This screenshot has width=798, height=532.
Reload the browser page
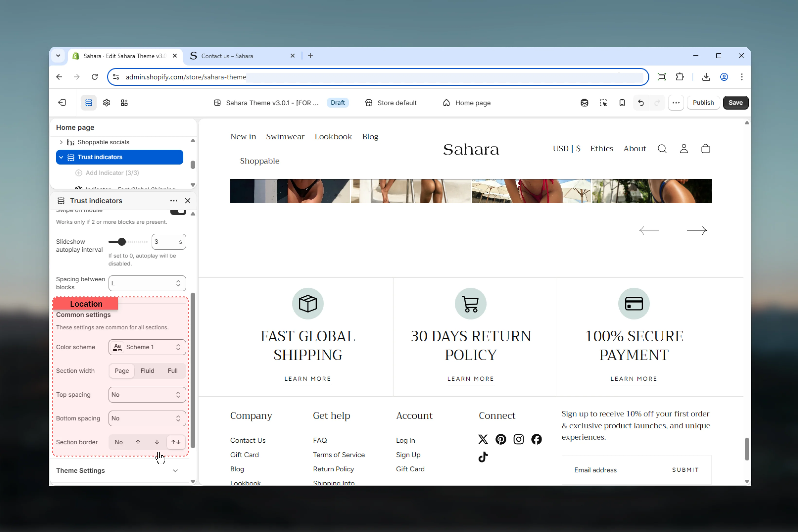coord(95,77)
